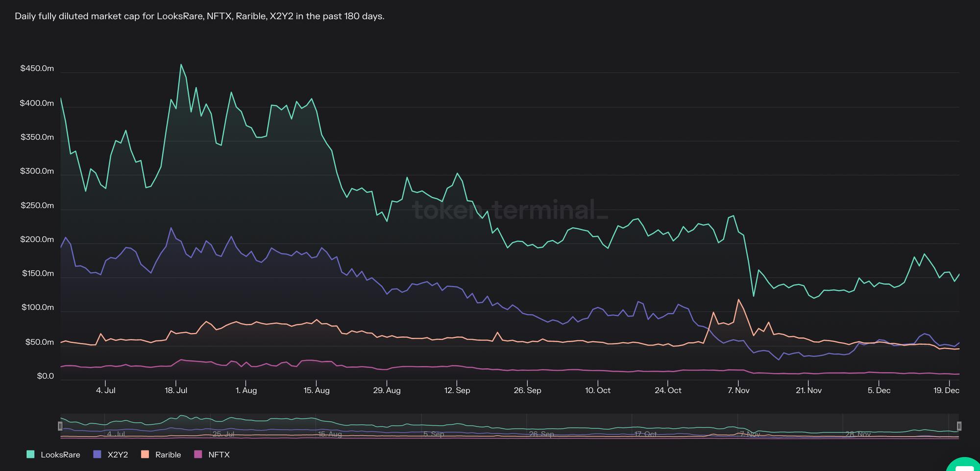980x471 pixels.
Task: Hide the Rarible series via legend label
Action: point(168,454)
